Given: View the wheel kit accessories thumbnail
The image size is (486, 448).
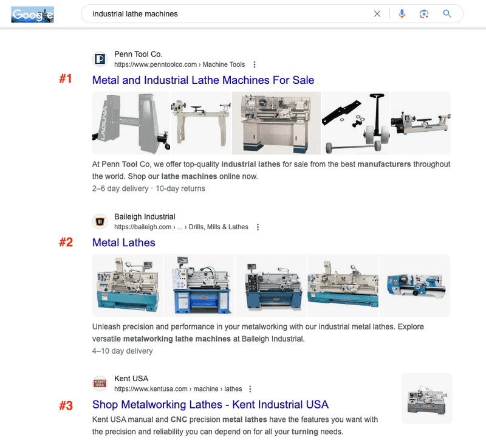Looking at the screenshot, I should pyautogui.click(x=356, y=123).
